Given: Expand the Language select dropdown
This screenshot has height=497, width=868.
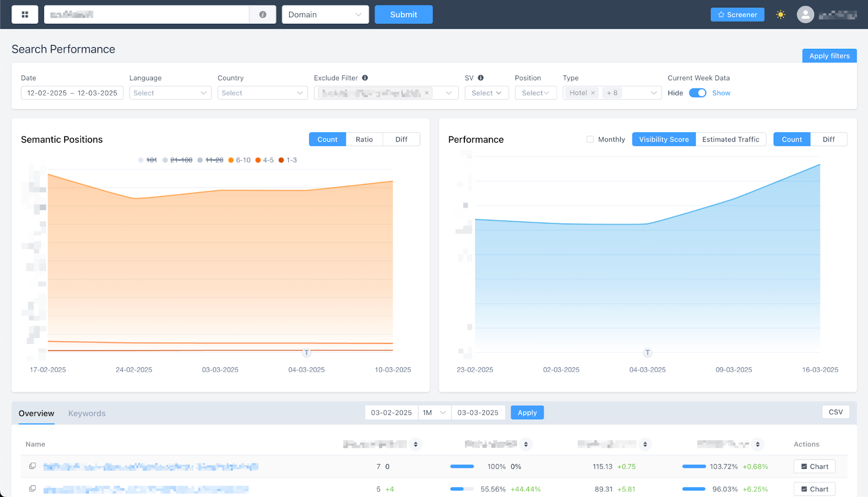Looking at the screenshot, I should [170, 93].
